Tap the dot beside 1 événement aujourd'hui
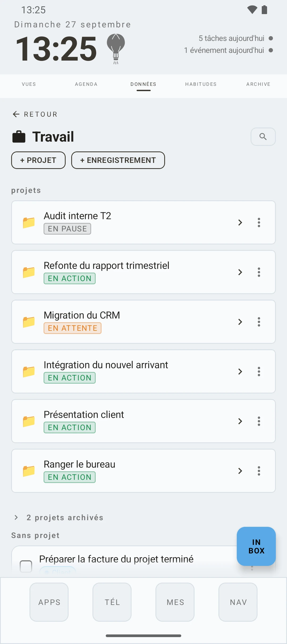 271,50
